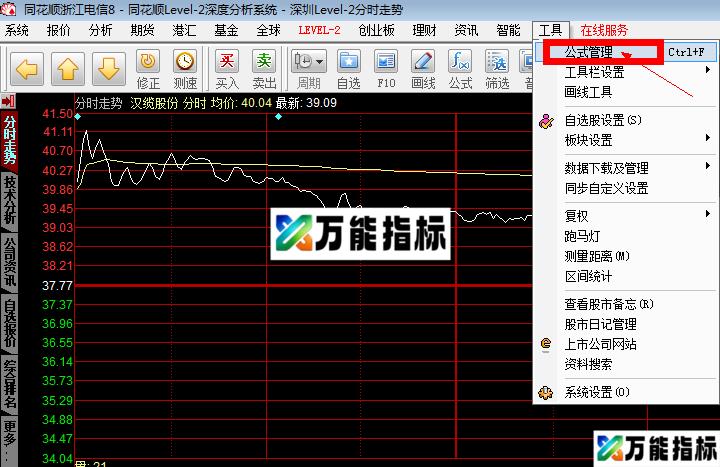
Task: Choose 跑马灯 menu entry
Action: tap(625, 236)
